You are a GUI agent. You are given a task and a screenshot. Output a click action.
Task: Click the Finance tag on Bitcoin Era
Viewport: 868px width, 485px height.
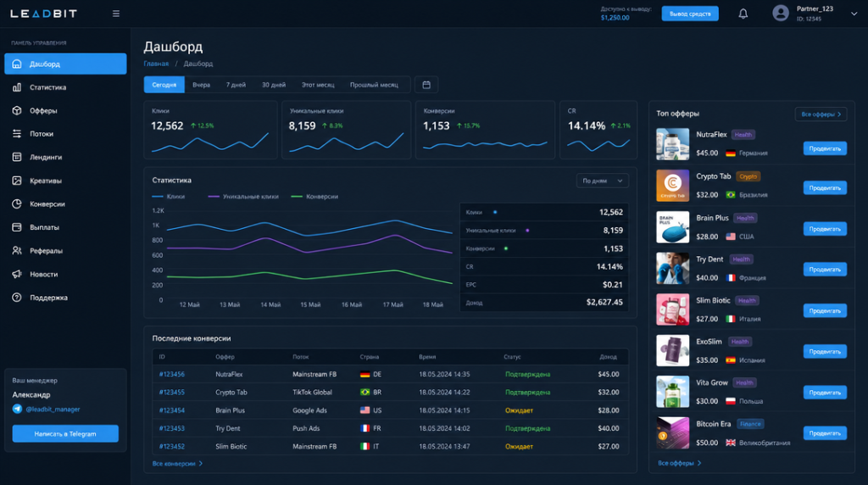(x=750, y=424)
